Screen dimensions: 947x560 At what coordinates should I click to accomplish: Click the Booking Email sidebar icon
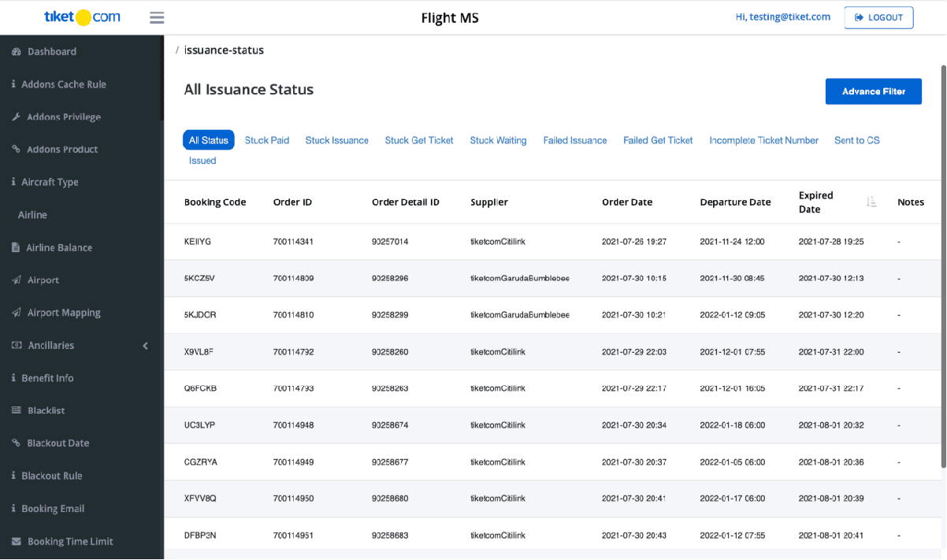14,508
